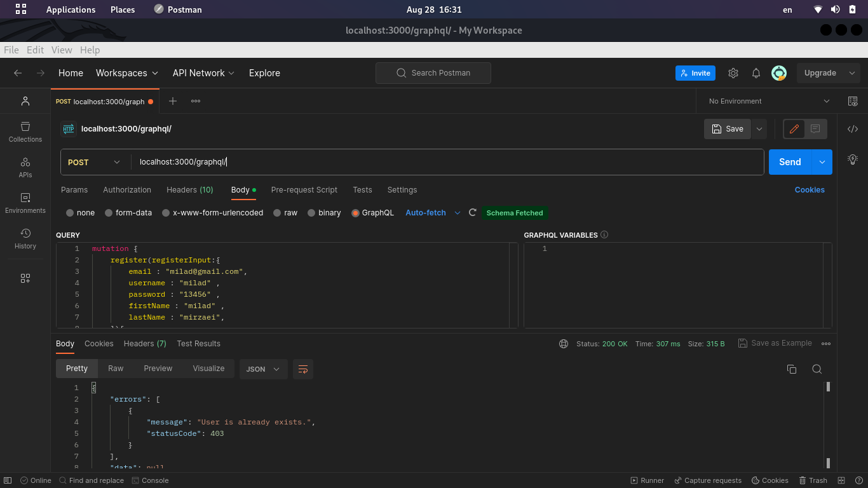Open Environments in the sidebar
Image resolution: width=868 pixels, height=488 pixels.
25,203
